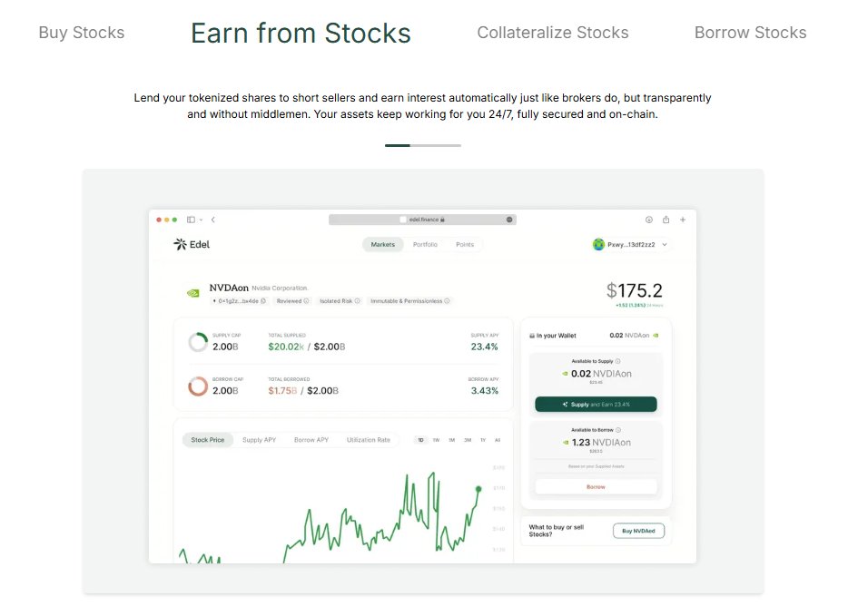Click the Edel dashboard preview image
This screenshot has height=616, width=858.
(x=422, y=386)
